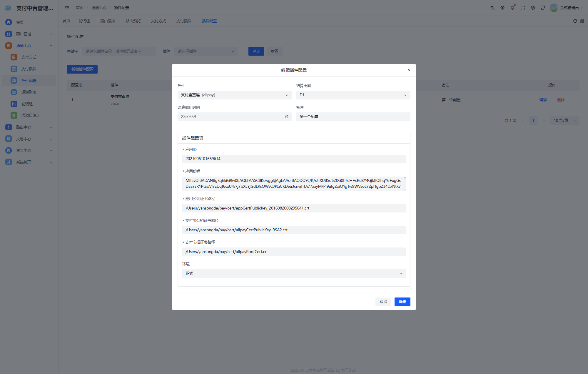Open the 插件 dropdown showing 支付宝直连
The height and width of the screenshot is (374, 588).
(234, 95)
